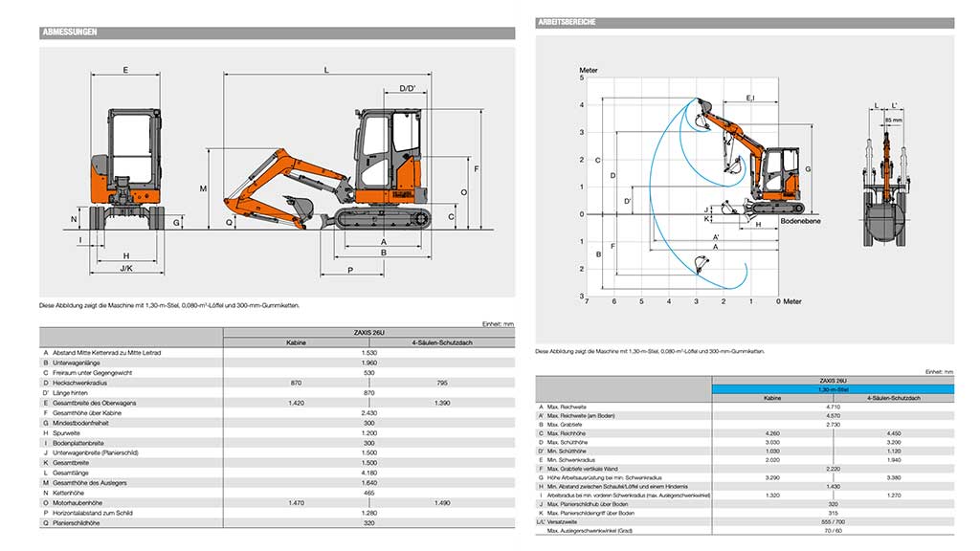Viewport: 980px width, 551px height.
Task: Click Oberwagen Schutzdach width value 1.390
Action: (442, 403)
